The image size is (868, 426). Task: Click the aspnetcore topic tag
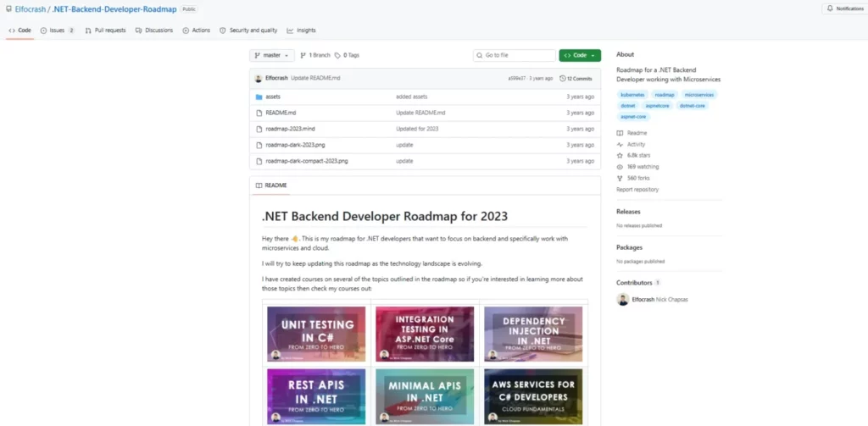658,106
